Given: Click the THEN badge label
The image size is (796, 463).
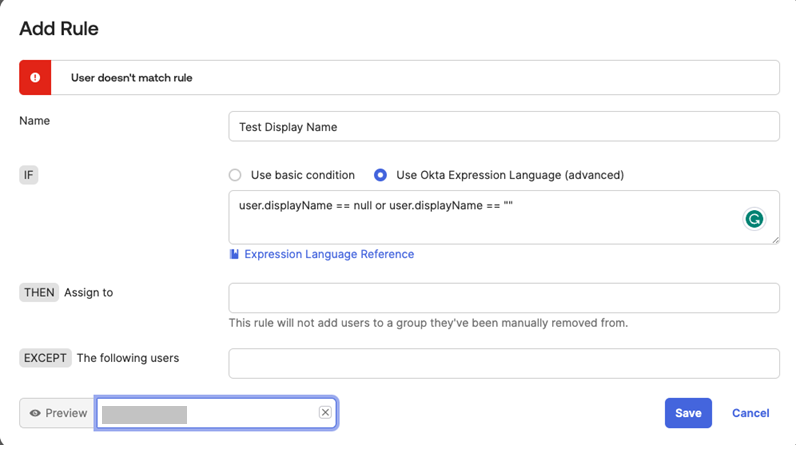Looking at the screenshot, I should pos(39,292).
